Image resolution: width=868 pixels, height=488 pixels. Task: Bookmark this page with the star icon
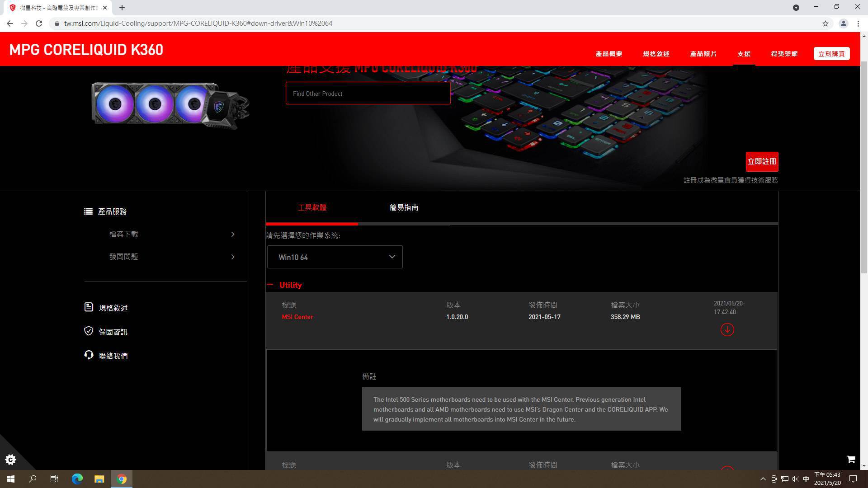(825, 23)
